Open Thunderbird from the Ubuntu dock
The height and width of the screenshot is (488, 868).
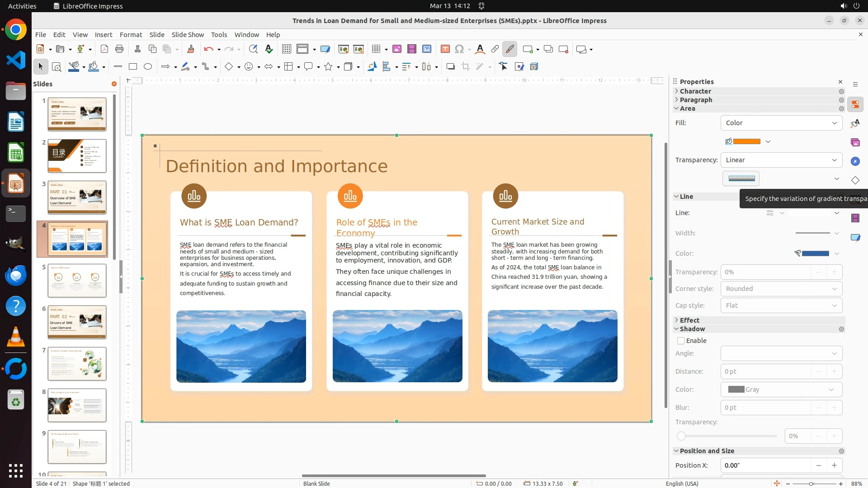click(x=16, y=275)
